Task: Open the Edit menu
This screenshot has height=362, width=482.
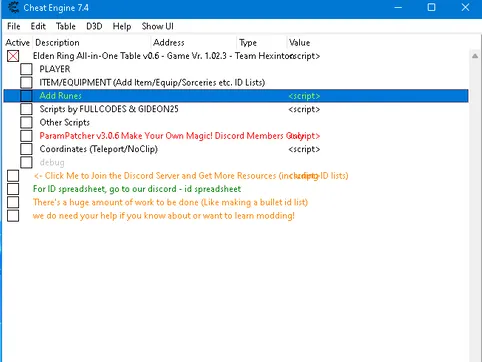Action: pos(38,26)
